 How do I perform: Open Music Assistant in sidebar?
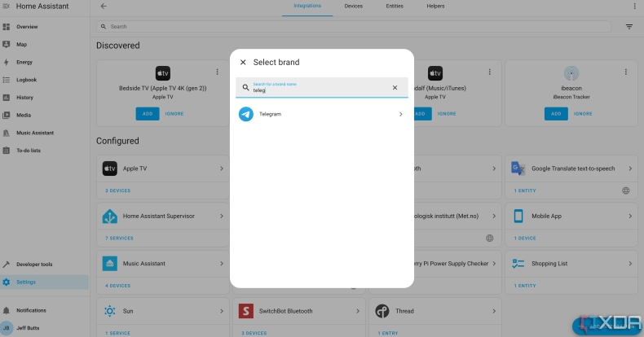point(35,133)
